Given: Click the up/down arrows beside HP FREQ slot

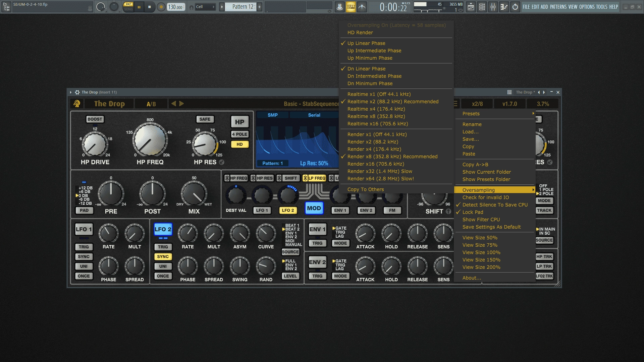Looking at the screenshot, I should [227, 178].
